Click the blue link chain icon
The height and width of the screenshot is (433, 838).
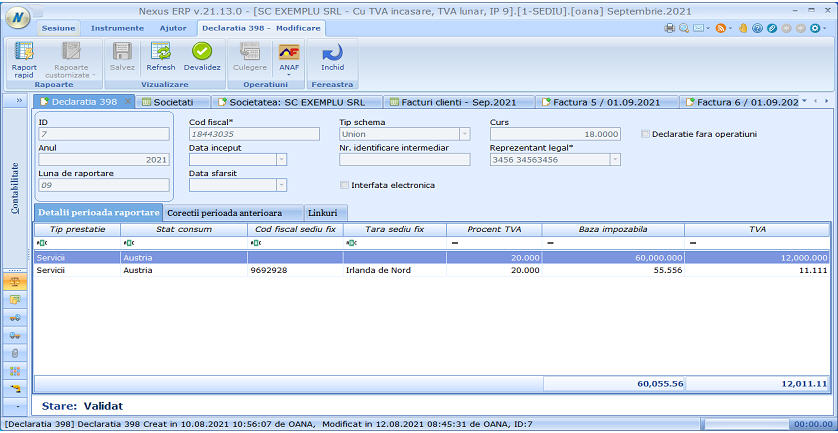771,28
